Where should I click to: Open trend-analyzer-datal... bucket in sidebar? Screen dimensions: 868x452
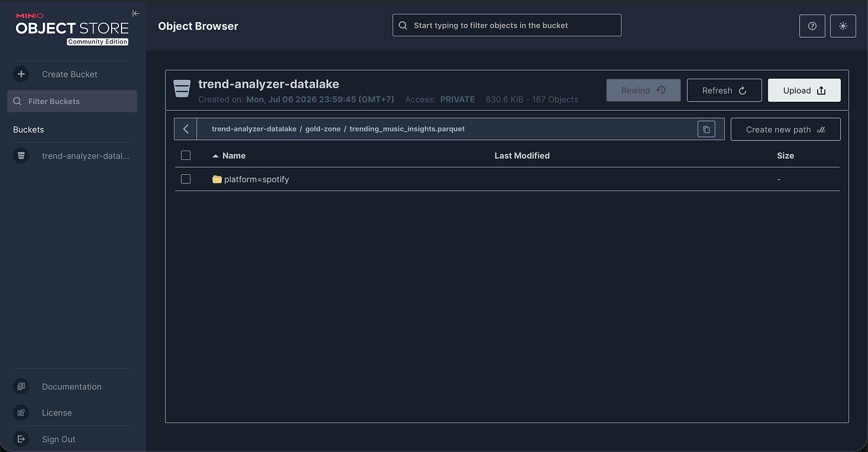[x=86, y=156]
